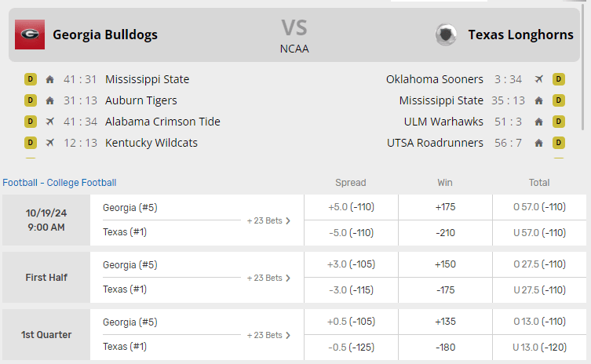Click the home icon beside UTSA Roadrunners
Screen dimensions: 591x364
click(x=539, y=143)
